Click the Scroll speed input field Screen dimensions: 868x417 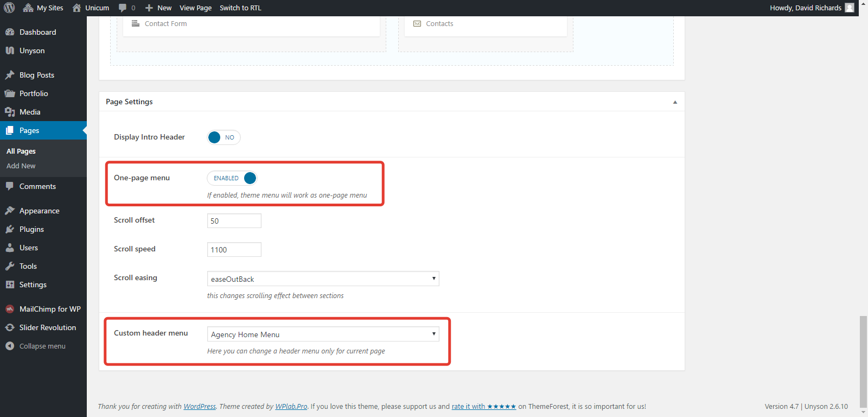point(234,249)
